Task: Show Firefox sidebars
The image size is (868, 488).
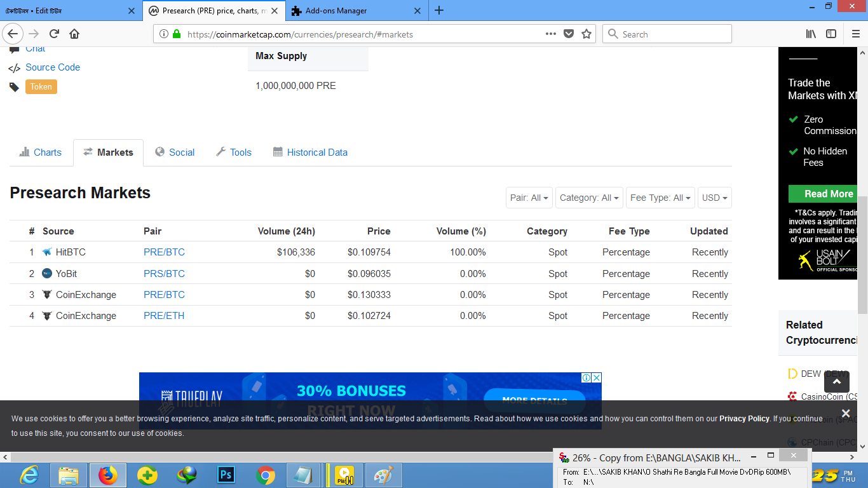Action: [831, 34]
